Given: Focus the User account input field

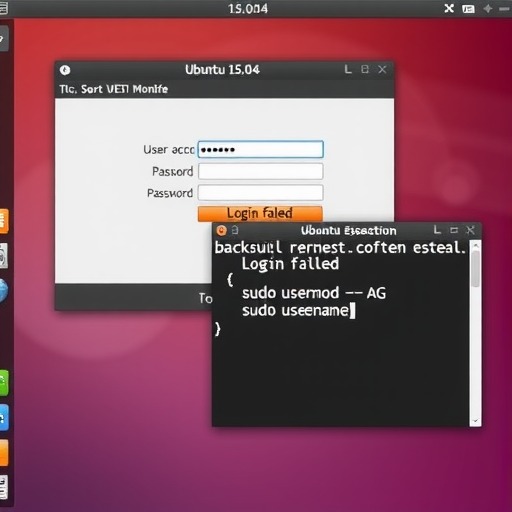Looking at the screenshot, I should (x=261, y=149).
